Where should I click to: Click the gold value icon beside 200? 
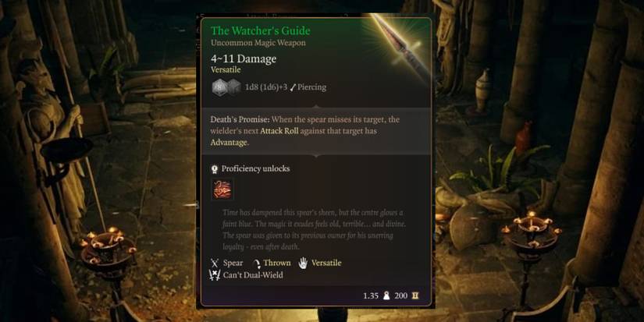click(415, 295)
